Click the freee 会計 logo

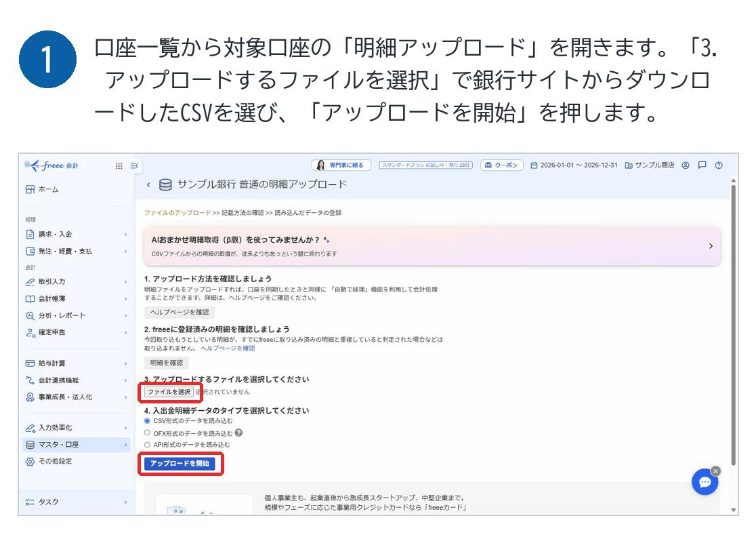point(51,165)
